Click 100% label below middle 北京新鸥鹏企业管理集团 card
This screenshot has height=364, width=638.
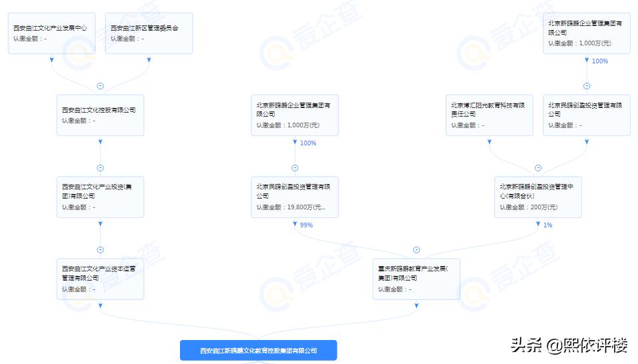pyautogui.click(x=308, y=143)
